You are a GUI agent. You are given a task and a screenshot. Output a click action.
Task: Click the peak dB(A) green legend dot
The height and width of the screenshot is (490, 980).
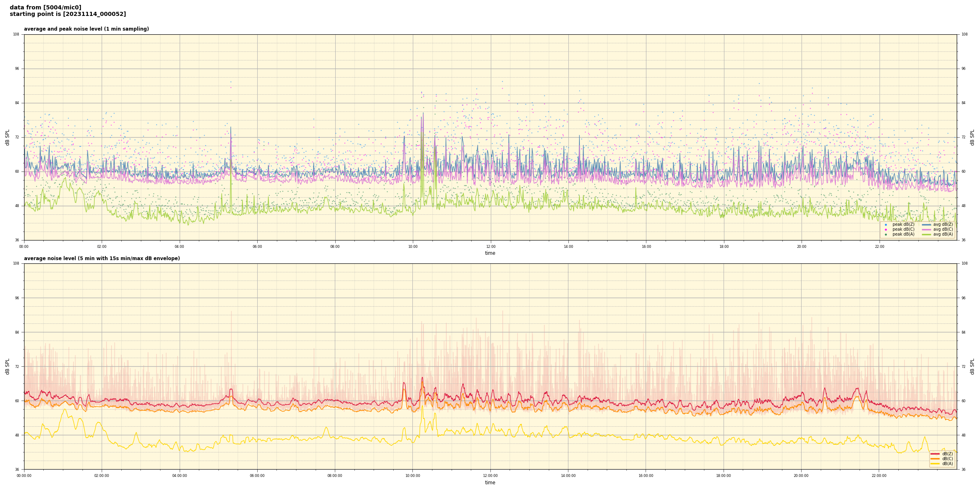click(886, 234)
